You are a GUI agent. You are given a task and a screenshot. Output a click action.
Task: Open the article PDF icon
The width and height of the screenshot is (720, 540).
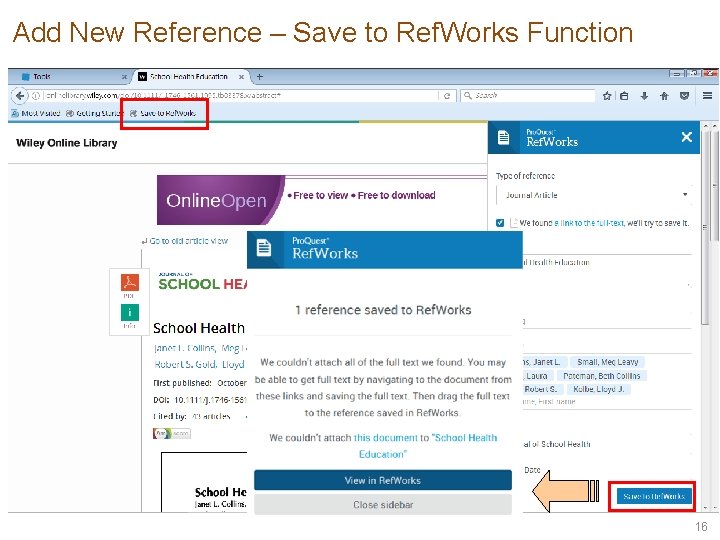click(129, 282)
